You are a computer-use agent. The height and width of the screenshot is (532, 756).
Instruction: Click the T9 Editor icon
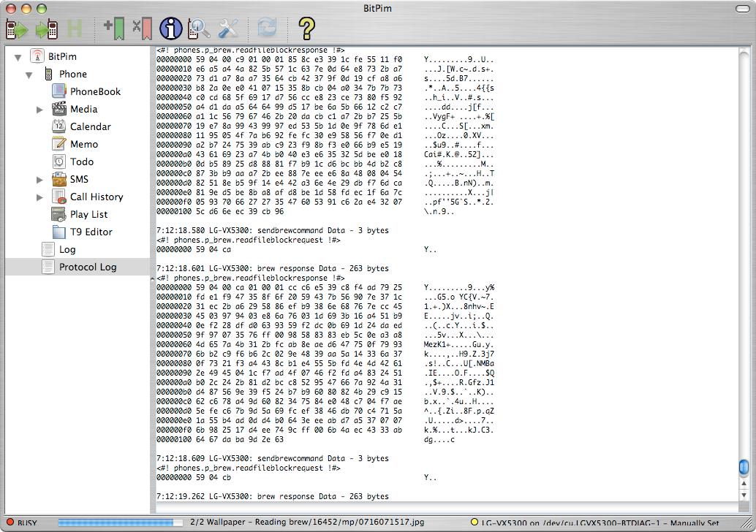(58, 232)
